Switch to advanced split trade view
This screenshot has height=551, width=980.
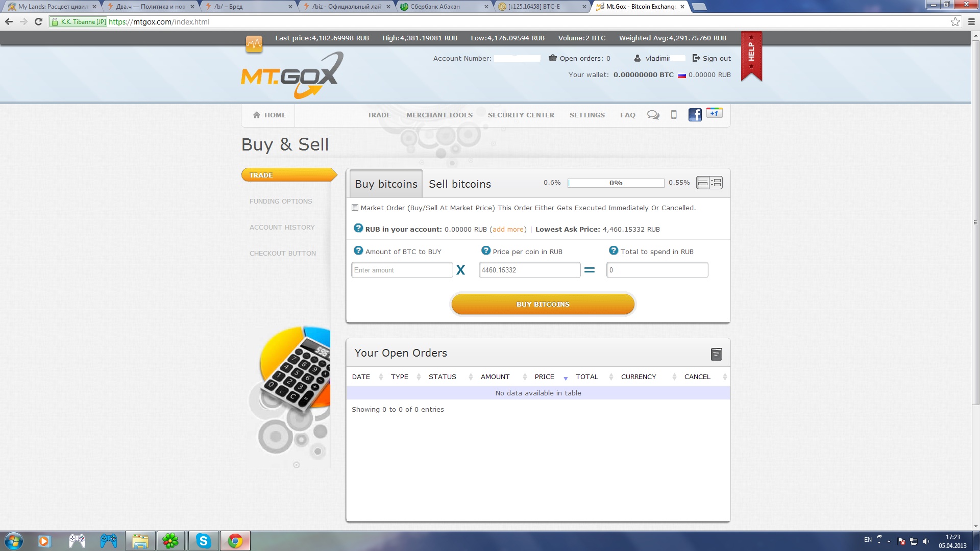716,183
